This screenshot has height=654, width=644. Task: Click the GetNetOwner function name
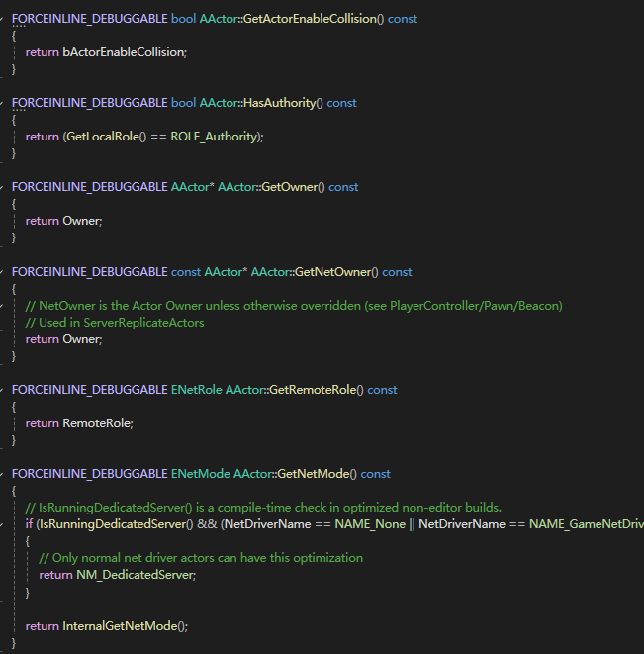point(332,272)
